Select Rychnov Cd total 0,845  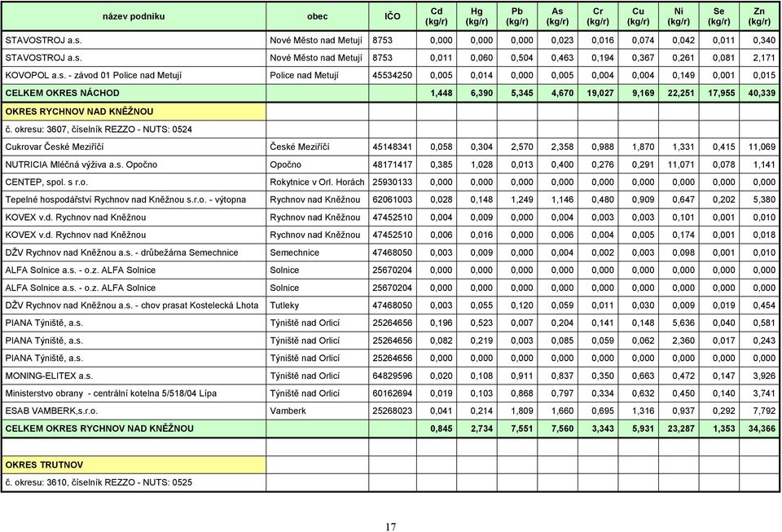442,429
